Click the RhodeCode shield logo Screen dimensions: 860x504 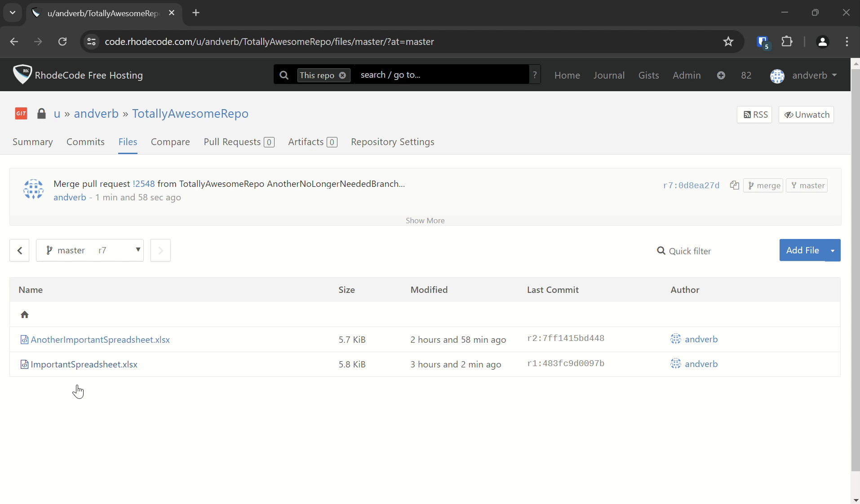pyautogui.click(x=22, y=75)
